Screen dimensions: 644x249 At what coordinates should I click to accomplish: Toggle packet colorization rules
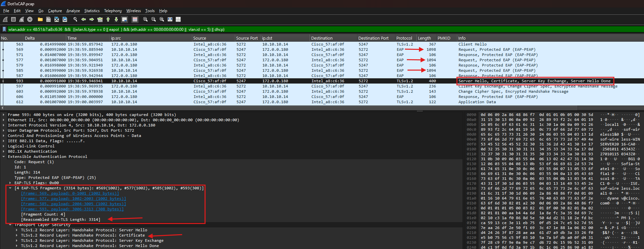(x=135, y=20)
